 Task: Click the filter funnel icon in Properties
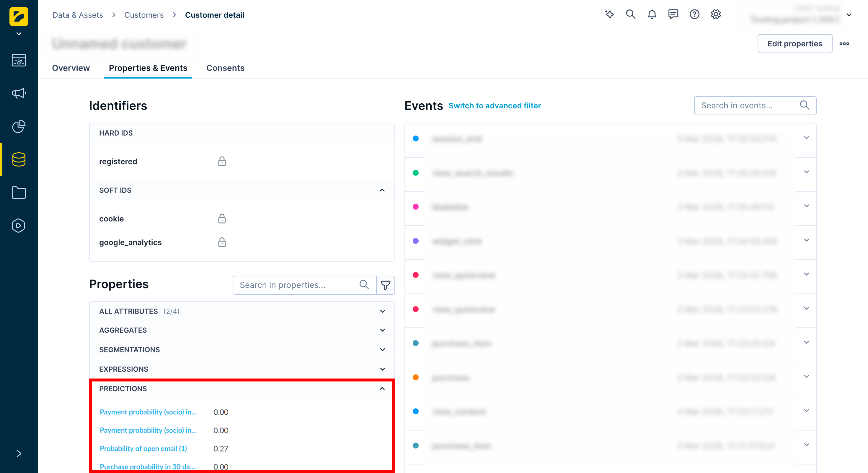[385, 285]
